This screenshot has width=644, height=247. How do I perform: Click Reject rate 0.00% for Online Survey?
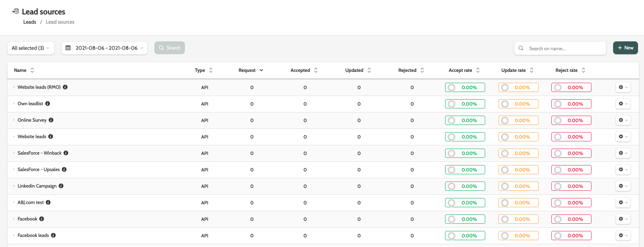(571, 120)
